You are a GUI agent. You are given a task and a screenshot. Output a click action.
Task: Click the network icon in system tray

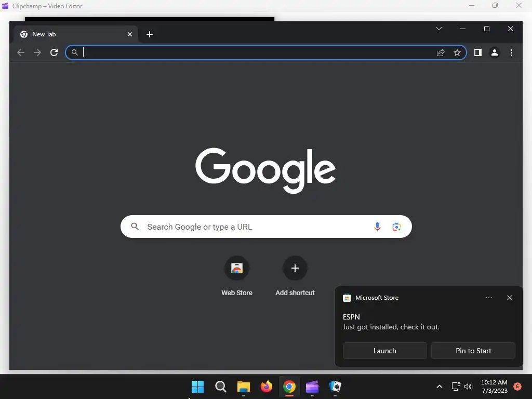tap(456, 387)
